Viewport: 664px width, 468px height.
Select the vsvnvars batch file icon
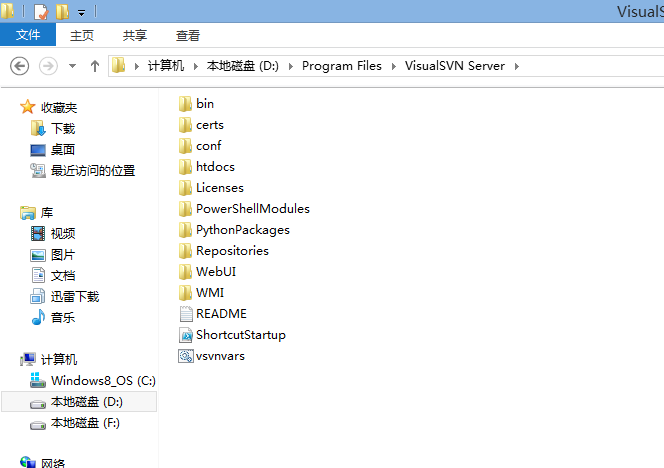coord(185,356)
